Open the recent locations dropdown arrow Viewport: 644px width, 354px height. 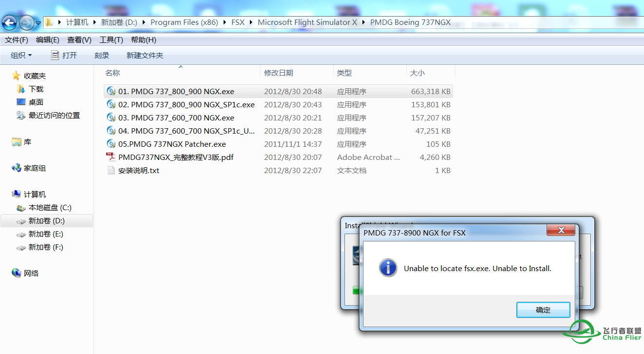[38, 22]
